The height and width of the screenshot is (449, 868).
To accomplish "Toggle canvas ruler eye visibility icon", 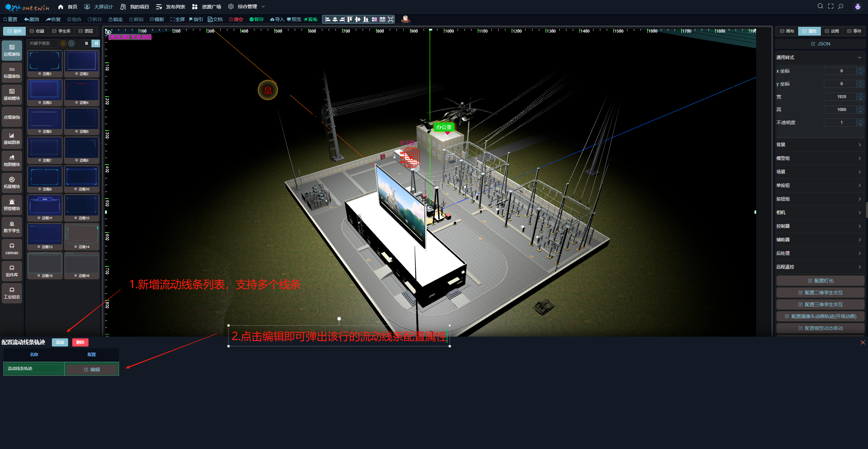I will pyautogui.click(x=108, y=32).
